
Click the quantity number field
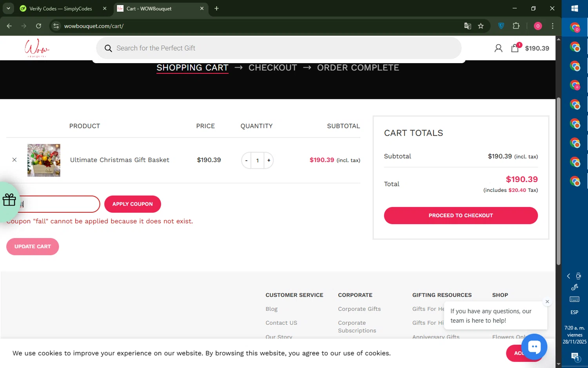pos(258,160)
